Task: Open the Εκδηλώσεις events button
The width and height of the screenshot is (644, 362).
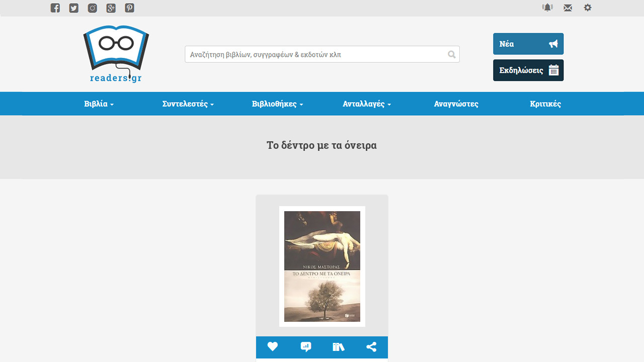Action: tap(528, 70)
